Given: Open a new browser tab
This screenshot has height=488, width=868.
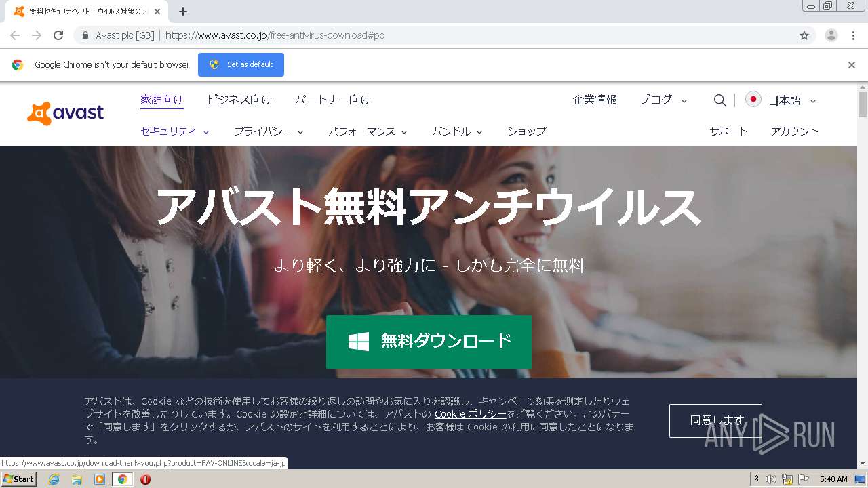Looking at the screenshot, I should click(x=182, y=12).
